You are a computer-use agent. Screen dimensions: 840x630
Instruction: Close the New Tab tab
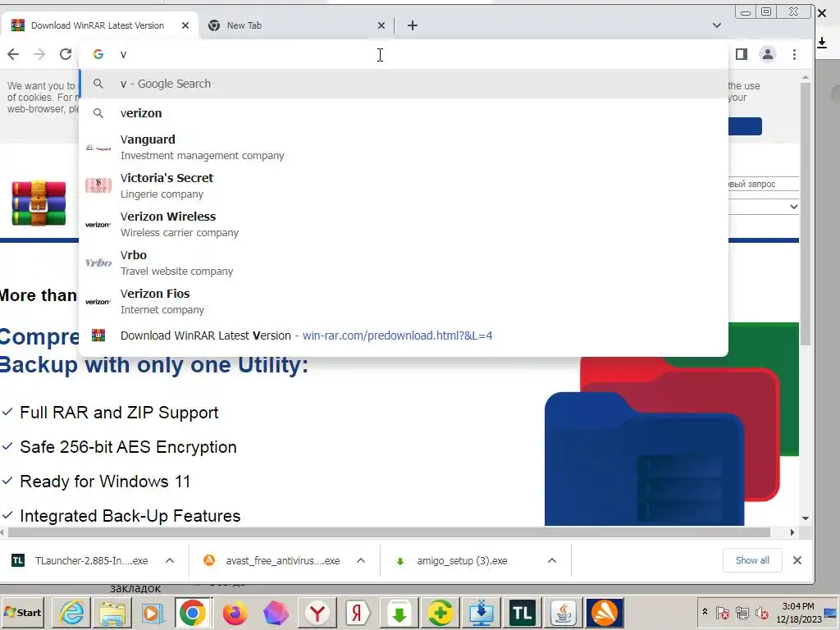[381, 25]
